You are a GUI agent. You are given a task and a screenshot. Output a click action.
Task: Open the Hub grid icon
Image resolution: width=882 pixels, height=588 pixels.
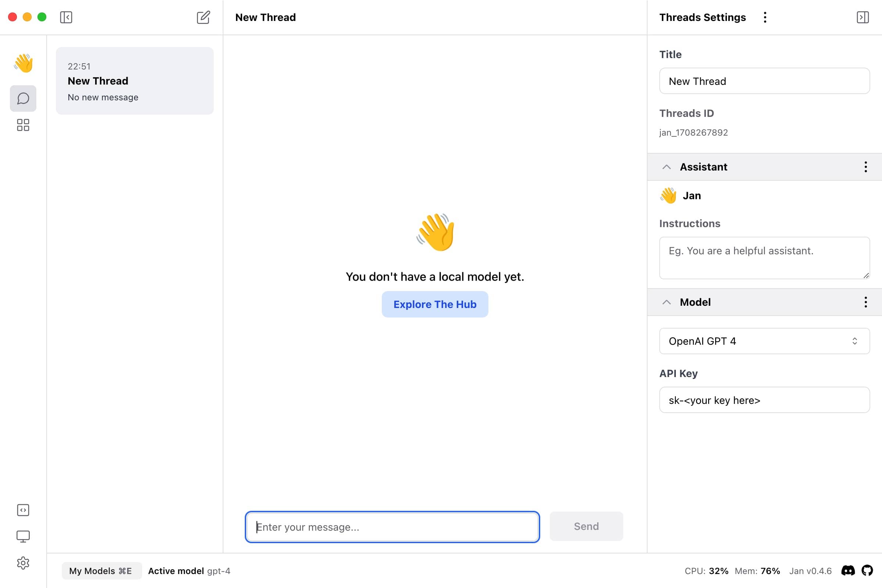tap(23, 125)
